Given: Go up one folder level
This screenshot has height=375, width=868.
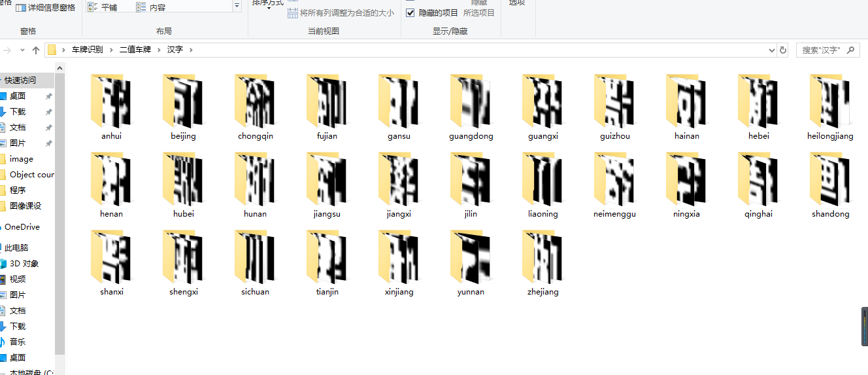Looking at the screenshot, I should 36,50.
